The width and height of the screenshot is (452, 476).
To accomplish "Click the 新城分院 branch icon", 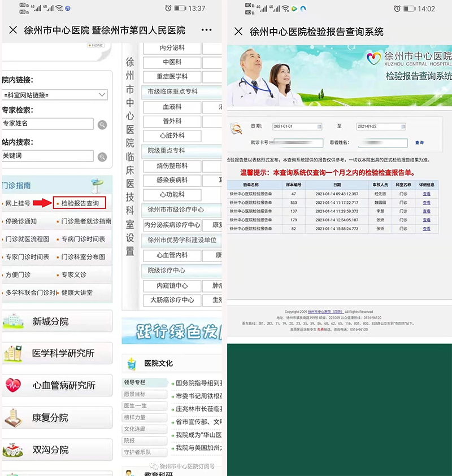I will point(14,321).
